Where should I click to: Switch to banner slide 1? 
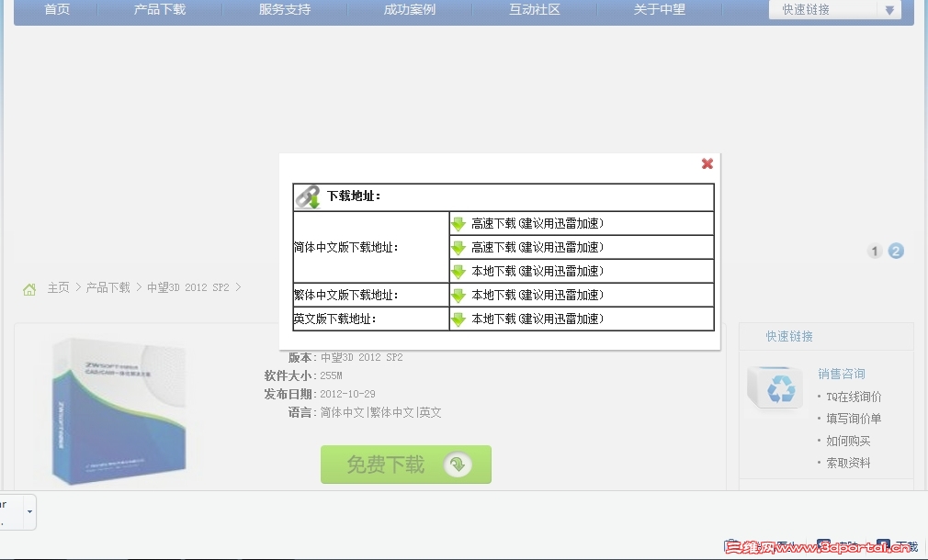pyautogui.click(x=874, y=251)
